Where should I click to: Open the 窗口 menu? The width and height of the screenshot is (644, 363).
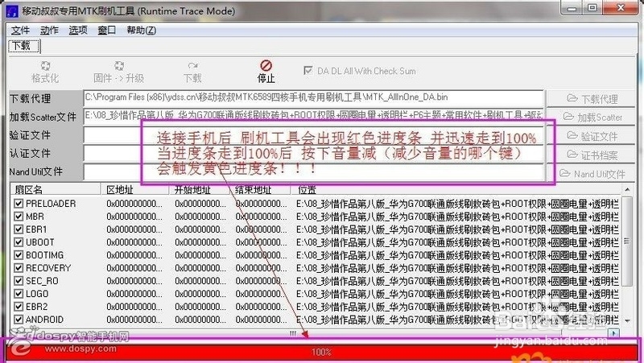pyautogui.click(x=107, y=30)
